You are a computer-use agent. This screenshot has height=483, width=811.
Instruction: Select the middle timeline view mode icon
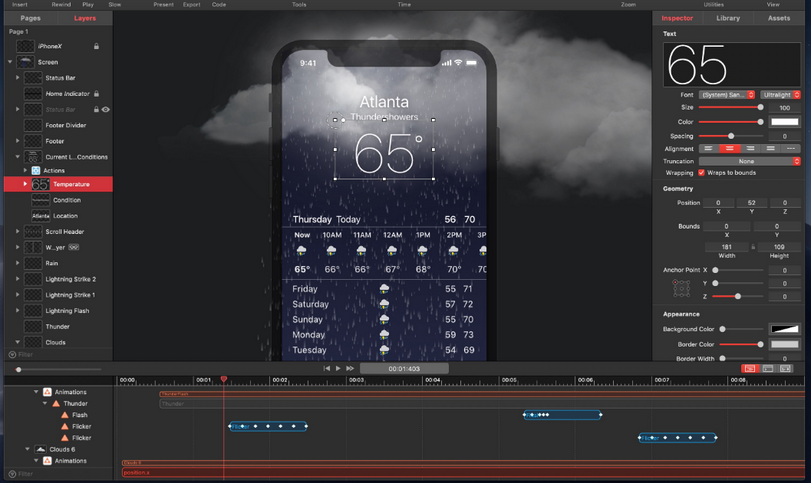click(768, 368)
